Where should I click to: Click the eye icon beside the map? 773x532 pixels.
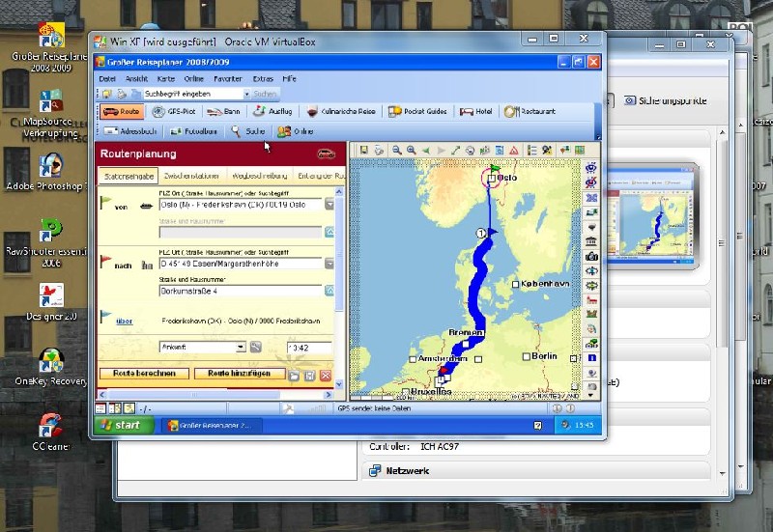point(591,167)
